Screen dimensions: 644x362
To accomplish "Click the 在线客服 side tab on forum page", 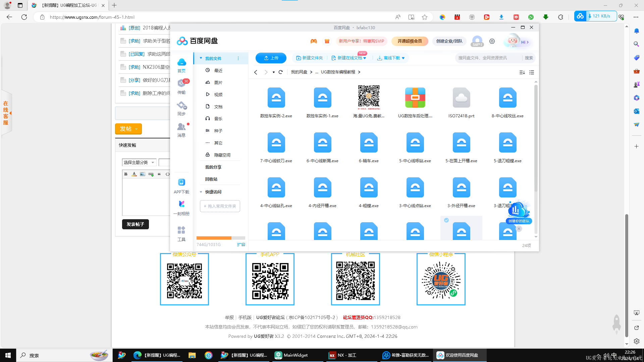I will [x=6, y=113].
